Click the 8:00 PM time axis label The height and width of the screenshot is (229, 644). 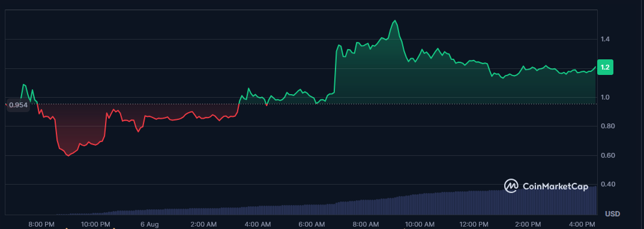41,224
